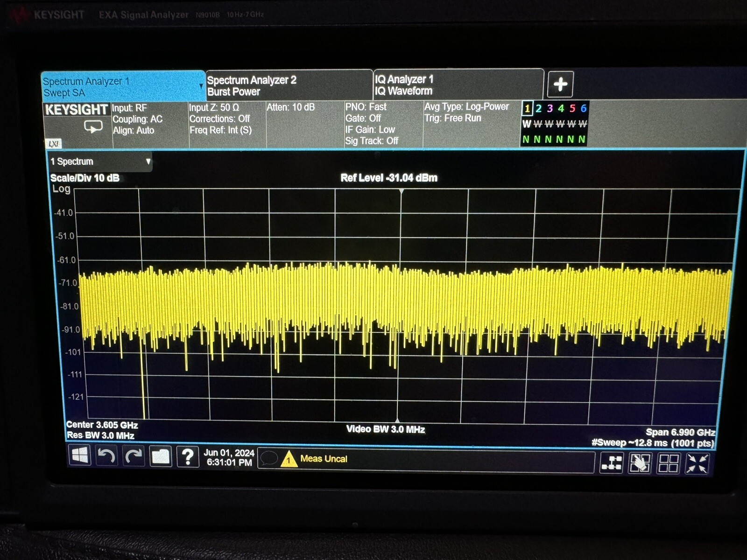This screenshot has width=747, height=560.
Task: Open the 1 Spectrum window dropdown
Action: point(148,161)
